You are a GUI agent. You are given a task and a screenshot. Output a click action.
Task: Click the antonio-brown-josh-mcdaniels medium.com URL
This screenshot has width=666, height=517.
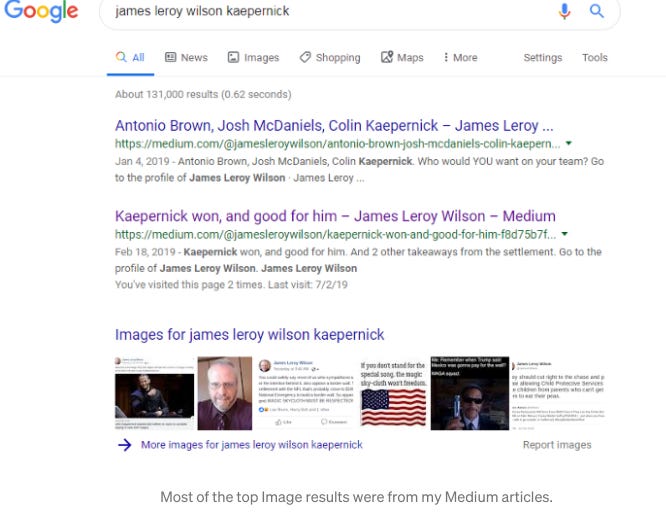337,144
